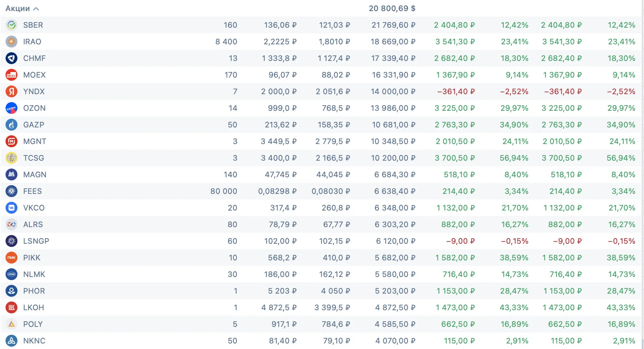Image resolution: width=644 pixels, height=349 pixels.
Task: Click the POLY Polymetal logo icon
Action: (x=11, y=324)
